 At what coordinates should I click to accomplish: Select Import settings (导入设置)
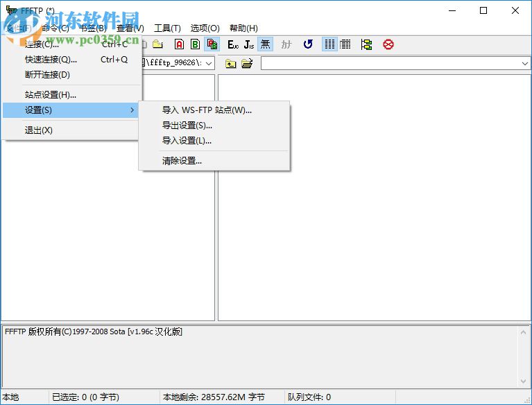pos(214,141)
